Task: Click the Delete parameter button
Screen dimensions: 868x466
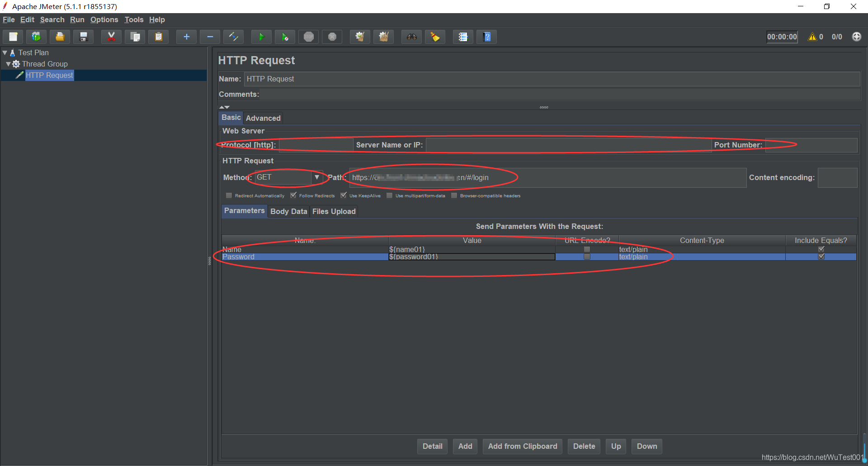Action: coord(584,446)
